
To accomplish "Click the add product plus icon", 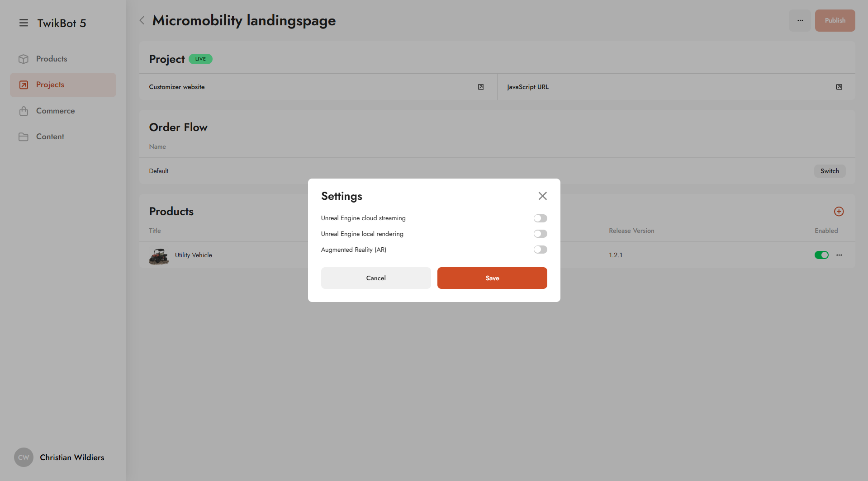I will tap(839, 212).
